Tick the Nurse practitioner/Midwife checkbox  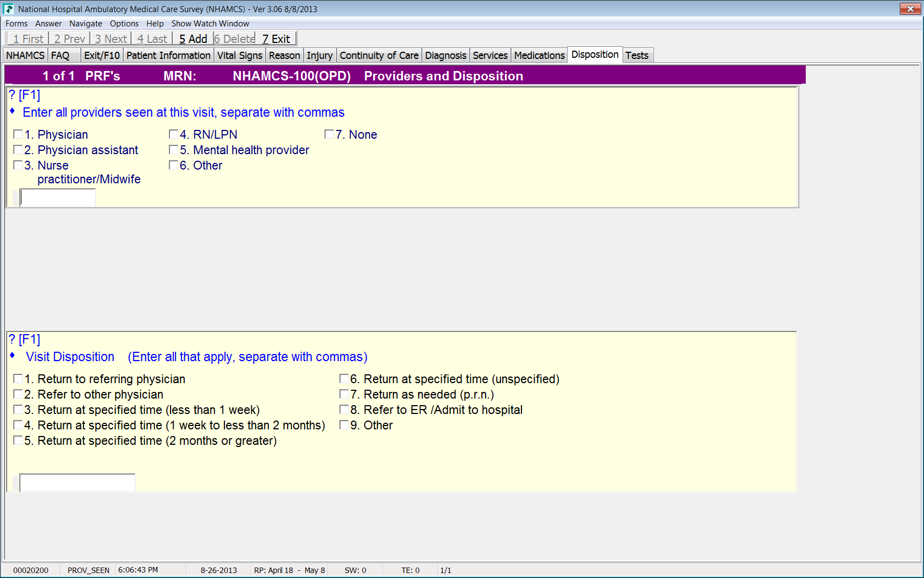point(18,165)
